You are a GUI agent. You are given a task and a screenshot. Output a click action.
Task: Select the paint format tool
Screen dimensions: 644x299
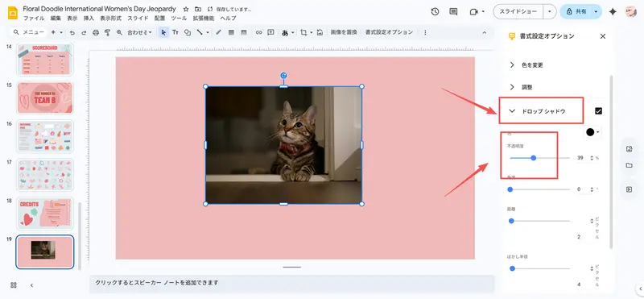tap(108, 32)
